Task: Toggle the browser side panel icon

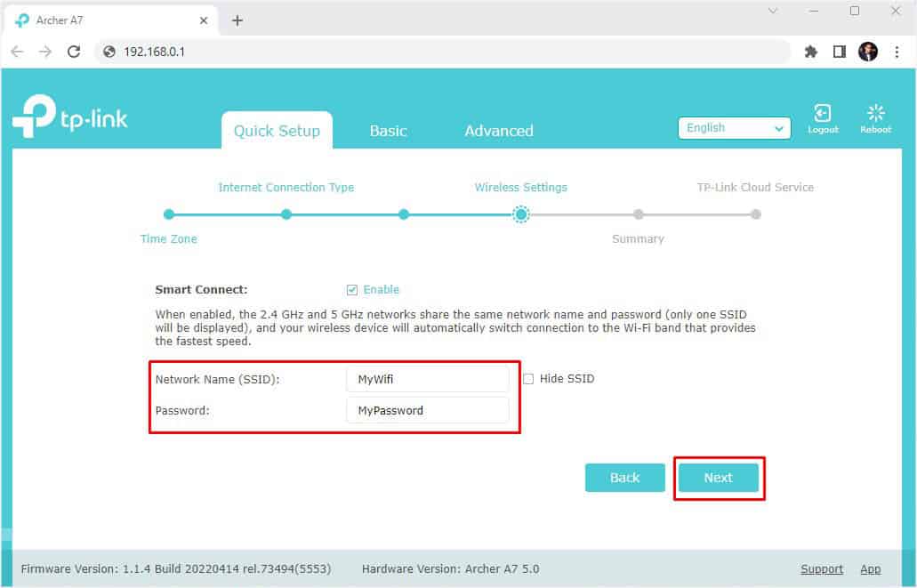Action: [840, 52]
